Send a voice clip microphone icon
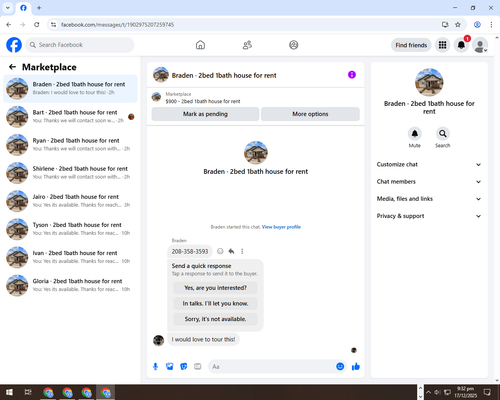 (155, 367)
